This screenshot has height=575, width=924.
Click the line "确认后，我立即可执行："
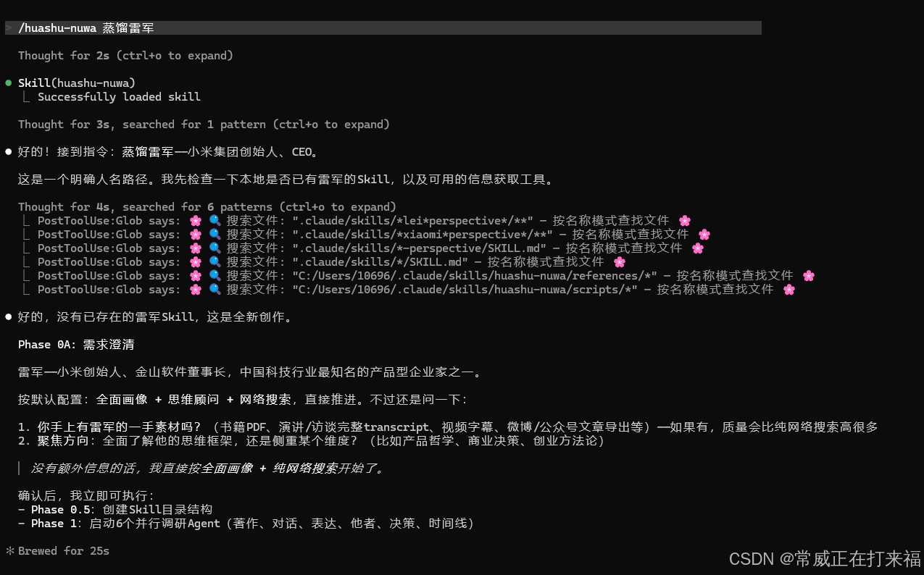(86, 496)
